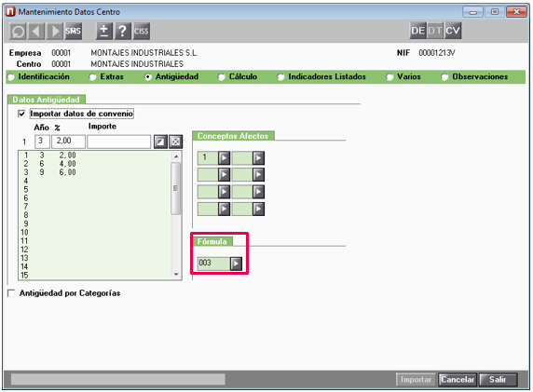Screen dimensions: 533x392
Task: Open help question mark icon
Action: coord(122,32)
